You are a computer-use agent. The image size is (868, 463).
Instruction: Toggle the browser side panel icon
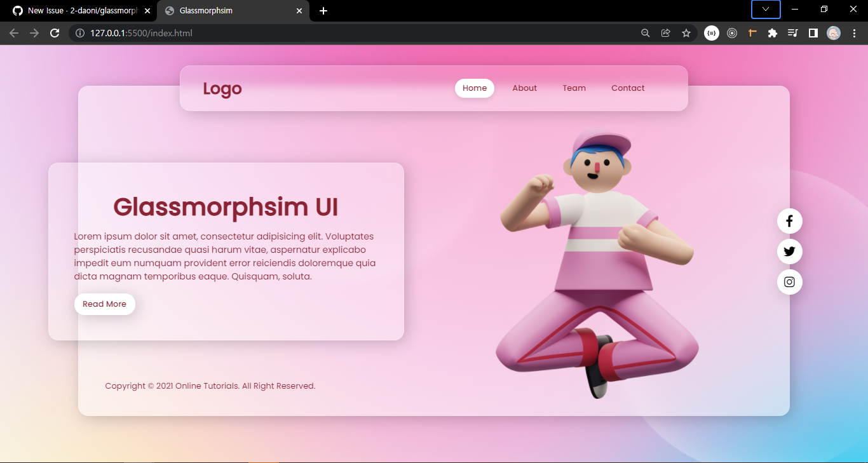click(813, 32)
